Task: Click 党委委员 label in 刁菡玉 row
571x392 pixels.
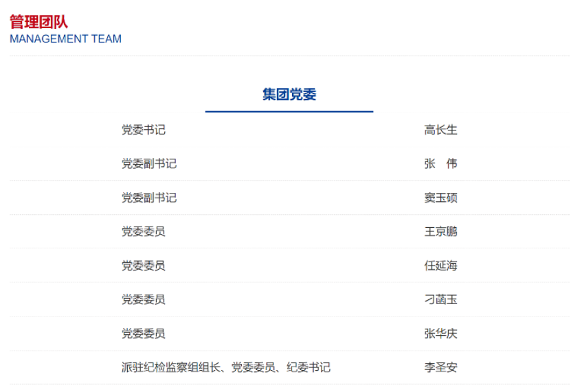Action: coord(144,299)
